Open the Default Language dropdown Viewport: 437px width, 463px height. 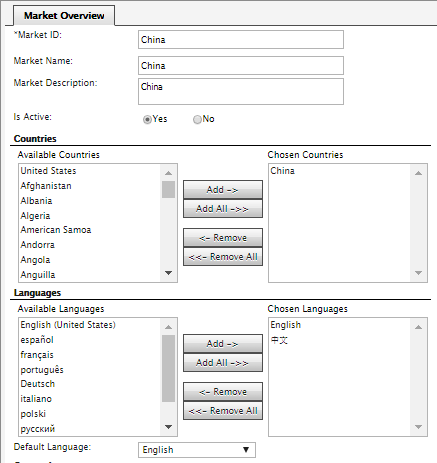(197, 450)
